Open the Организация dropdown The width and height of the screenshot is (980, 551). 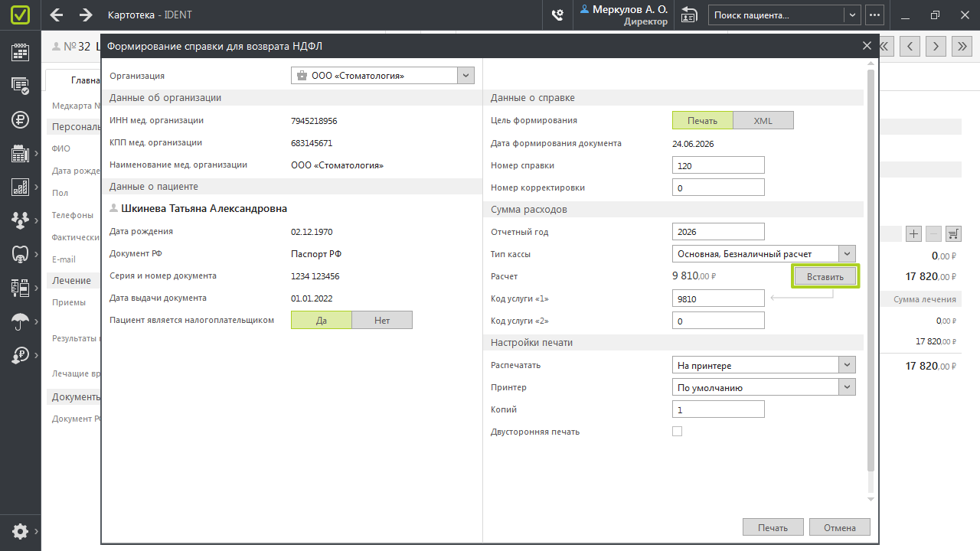(465, 76)
